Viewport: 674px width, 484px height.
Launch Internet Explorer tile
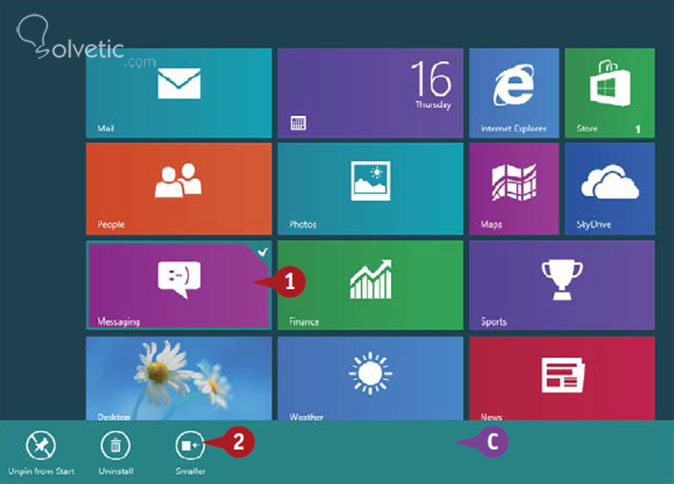coord(514,93)
